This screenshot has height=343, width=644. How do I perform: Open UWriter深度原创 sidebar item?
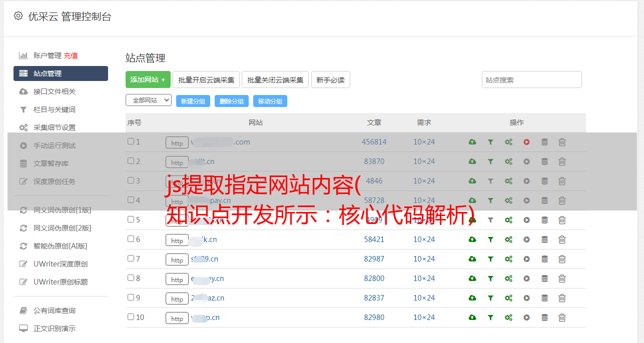pyautogui.click(x=61, y=264)
